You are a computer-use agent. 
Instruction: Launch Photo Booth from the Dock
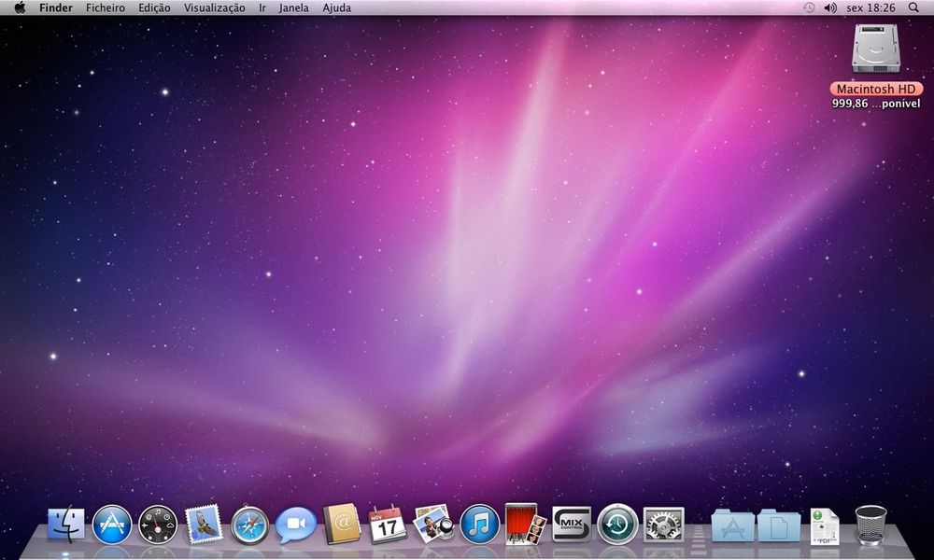525,524
